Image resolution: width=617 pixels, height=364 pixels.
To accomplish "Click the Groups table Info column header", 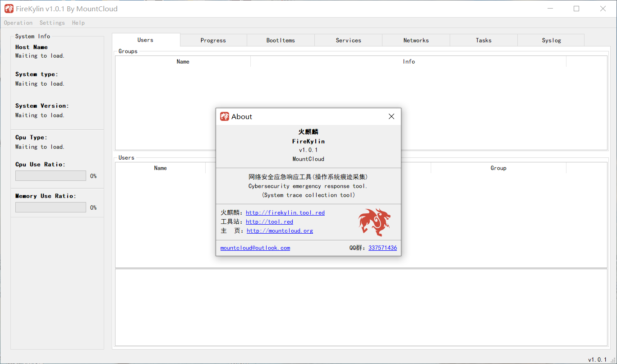I will coord(409,61).
